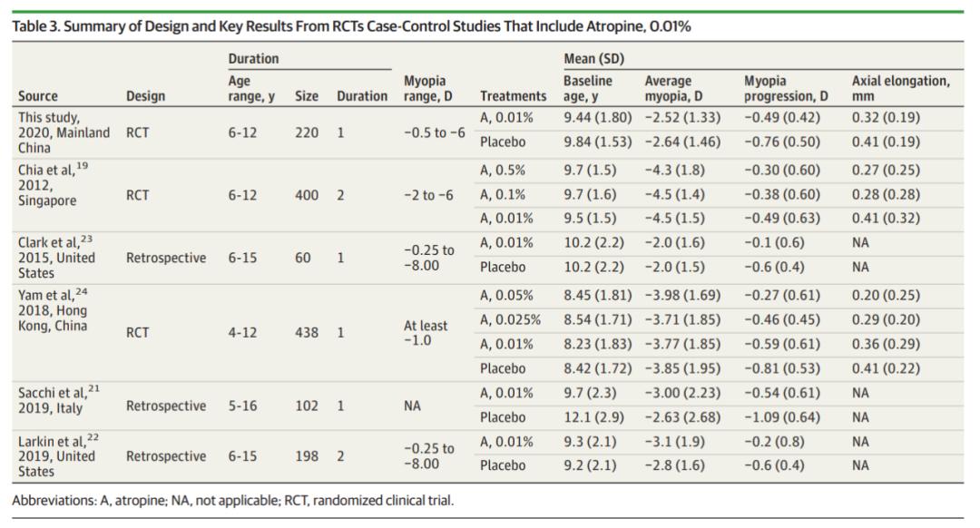Select the size value 220 for This study
Image resolution: width=980 pixels, height=528 pixels.
pos(307,132)
